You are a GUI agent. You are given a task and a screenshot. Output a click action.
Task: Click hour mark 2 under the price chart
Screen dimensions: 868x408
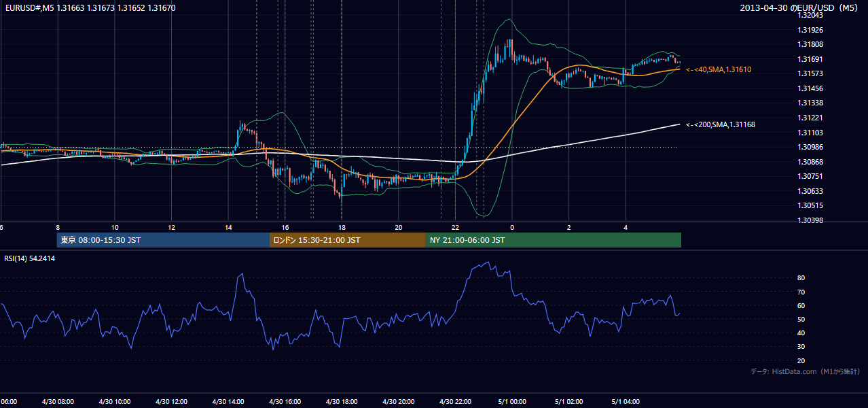569,227
